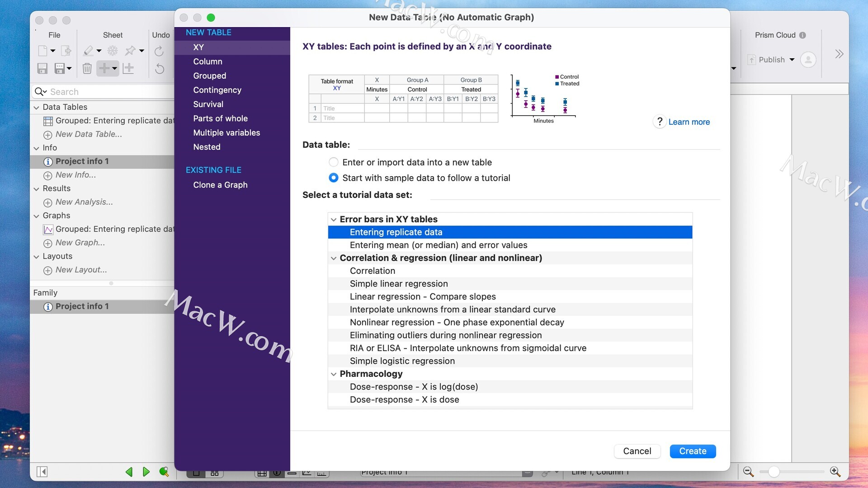Collapse the Layouts section

coord(36,257)
